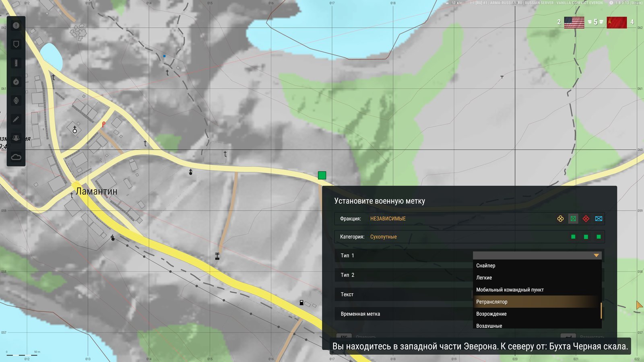The height and width of the screenshot is (362, 644).
Task: Click the server name text at top
Action: 539,3
